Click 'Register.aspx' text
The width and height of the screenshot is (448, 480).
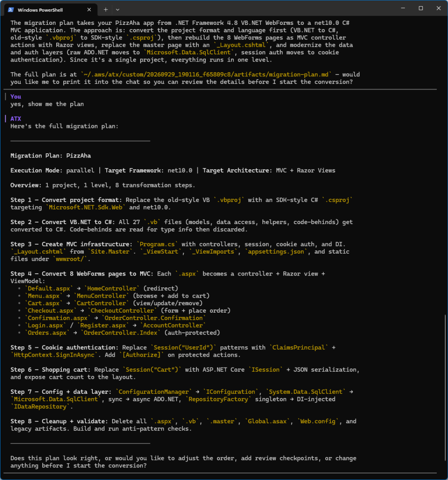(103, 325)
